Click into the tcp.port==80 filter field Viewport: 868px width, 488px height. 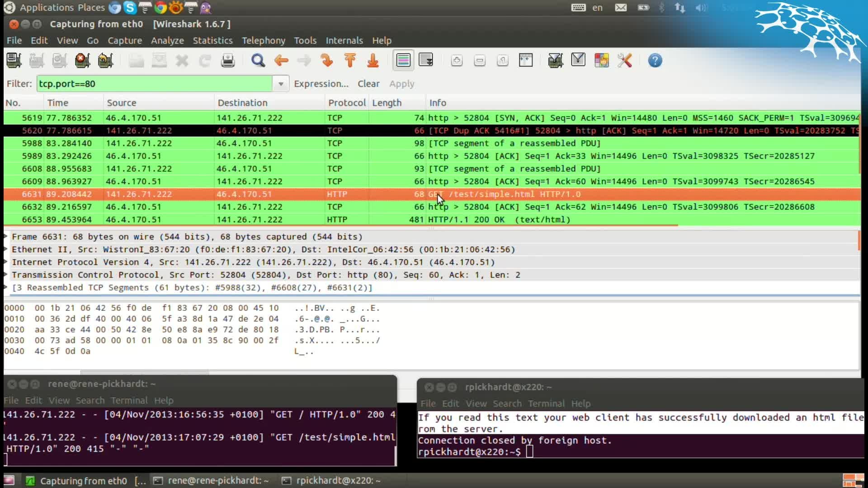coord(155,84)
